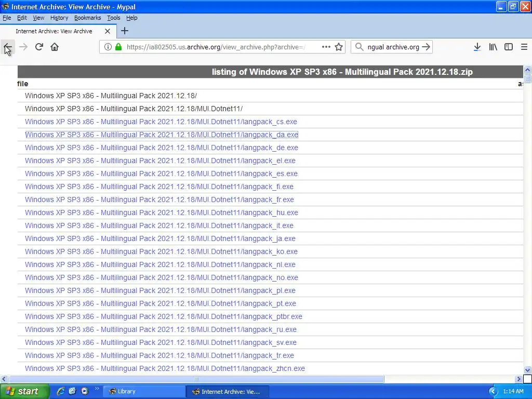Open the langpack_zhcn.exe link
Screen dimensions: 532x399
tap(165, 368)
